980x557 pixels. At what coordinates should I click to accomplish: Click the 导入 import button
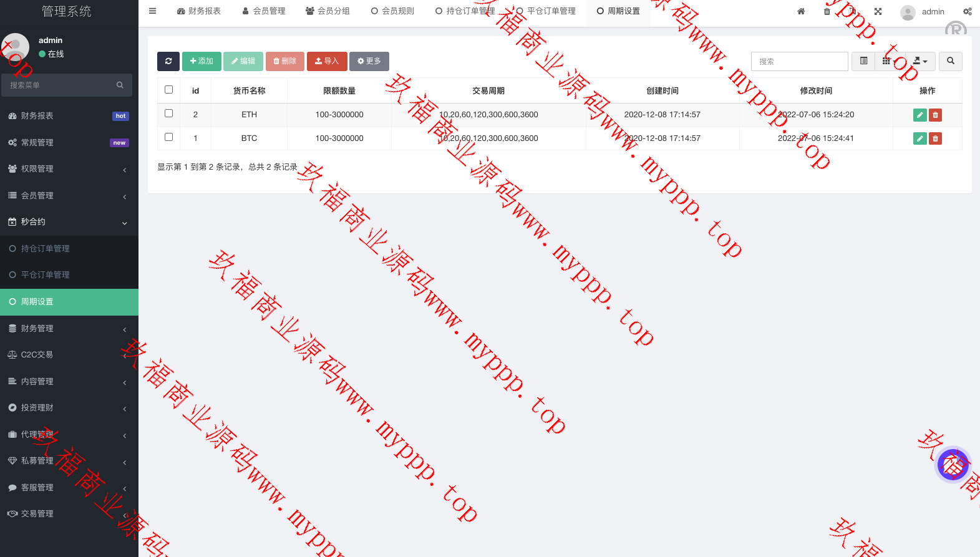click(x=327, y=61)
